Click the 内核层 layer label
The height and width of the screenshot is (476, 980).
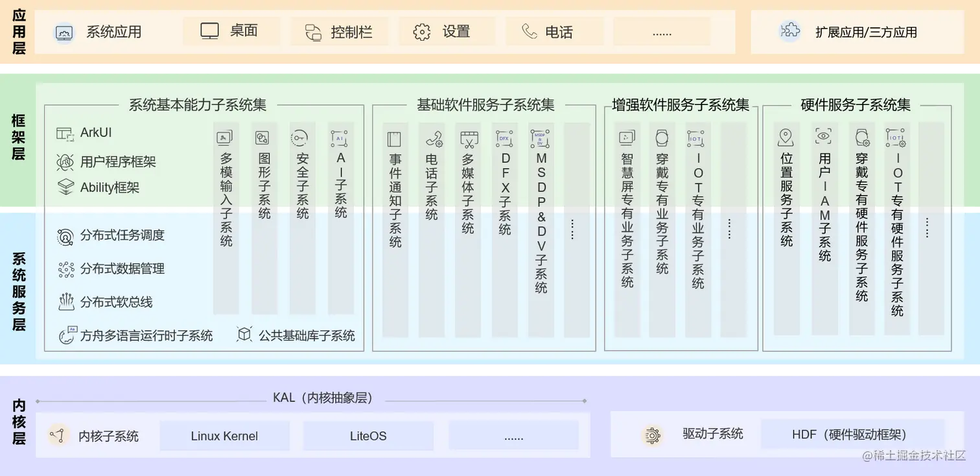19,422
